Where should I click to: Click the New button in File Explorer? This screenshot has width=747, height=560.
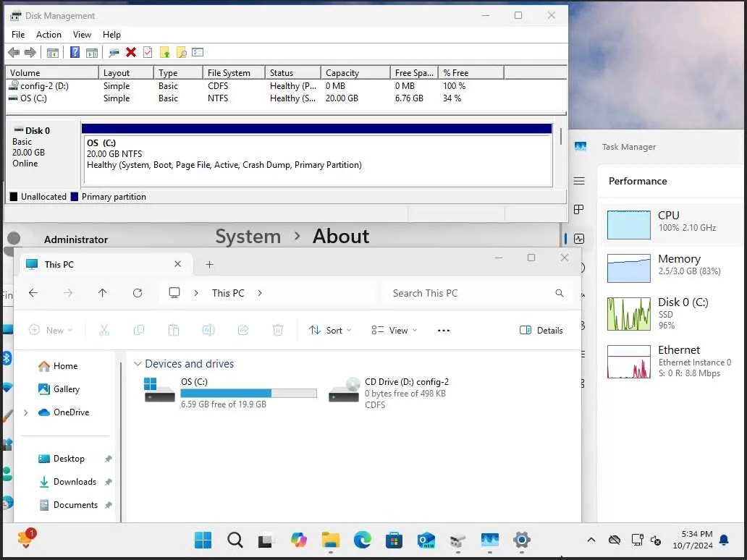[50, 330]
